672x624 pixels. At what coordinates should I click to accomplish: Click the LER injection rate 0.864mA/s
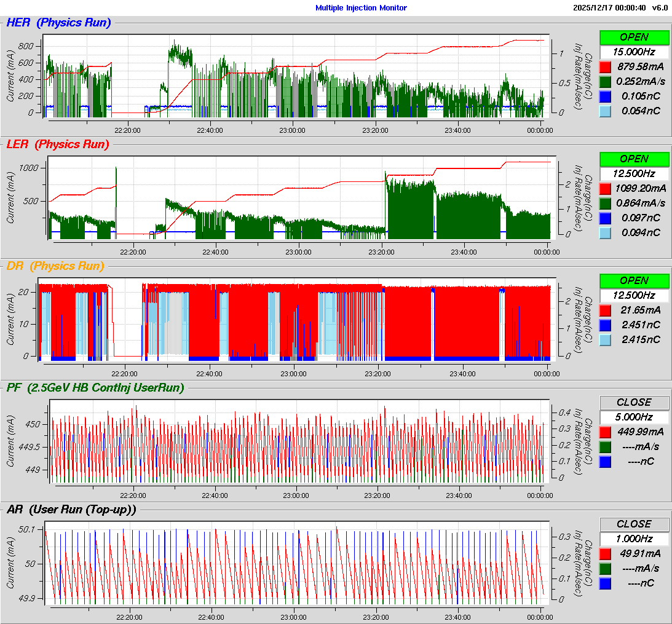(641, 203)
